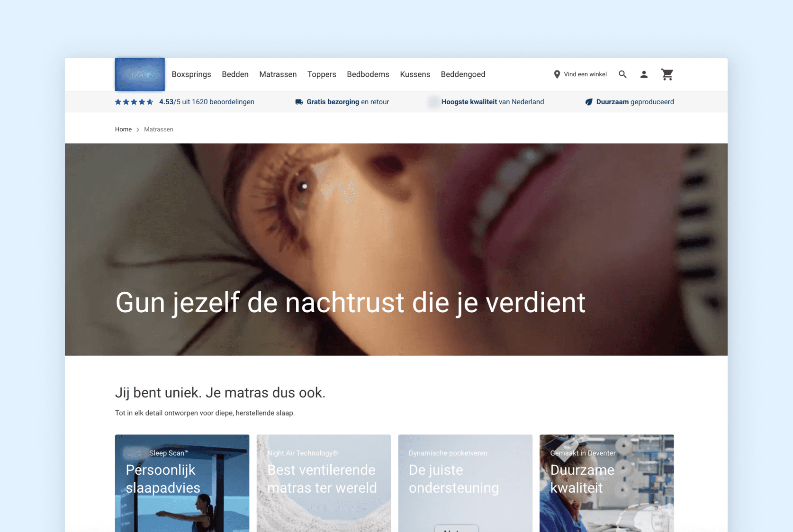Open the search function
Image resolution: width=793 pixels, height=532 pixels.
click(622, 74)
